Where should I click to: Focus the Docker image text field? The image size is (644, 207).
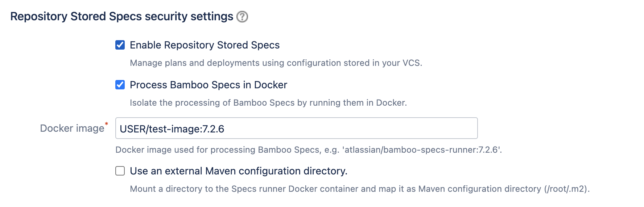point(296,128)
